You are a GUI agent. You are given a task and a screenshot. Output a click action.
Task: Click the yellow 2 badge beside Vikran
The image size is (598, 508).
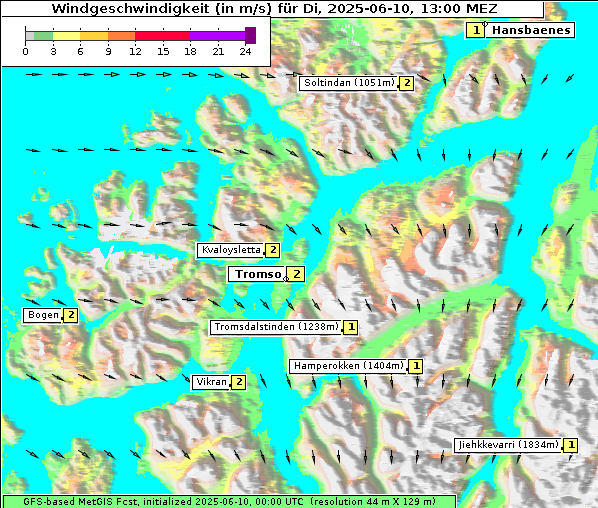tap(238, 382)
